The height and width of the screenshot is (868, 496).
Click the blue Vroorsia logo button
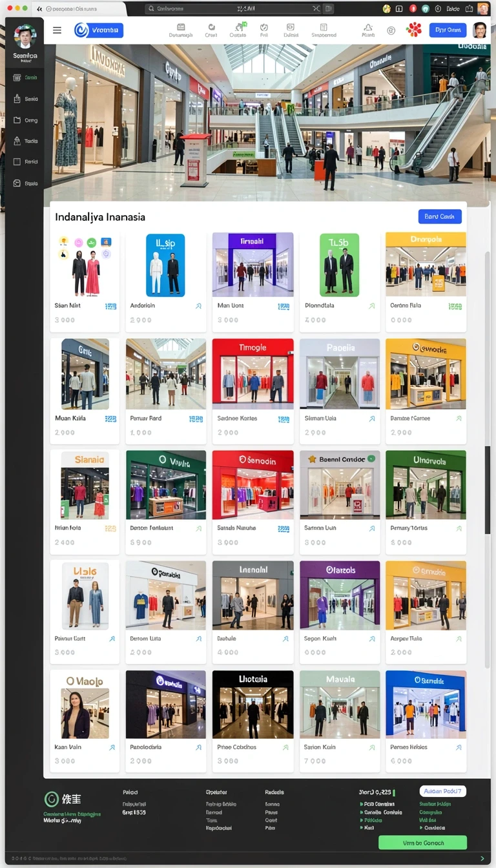point(98,30)
